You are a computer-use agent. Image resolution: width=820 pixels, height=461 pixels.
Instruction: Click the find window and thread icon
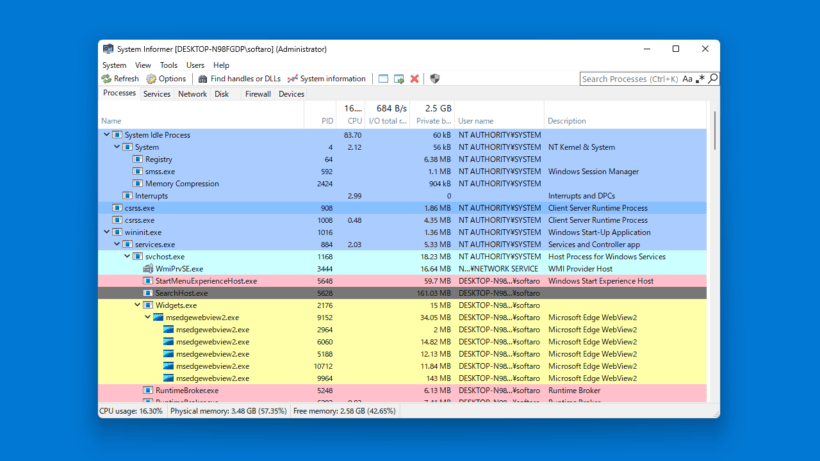tap(399, 78)
